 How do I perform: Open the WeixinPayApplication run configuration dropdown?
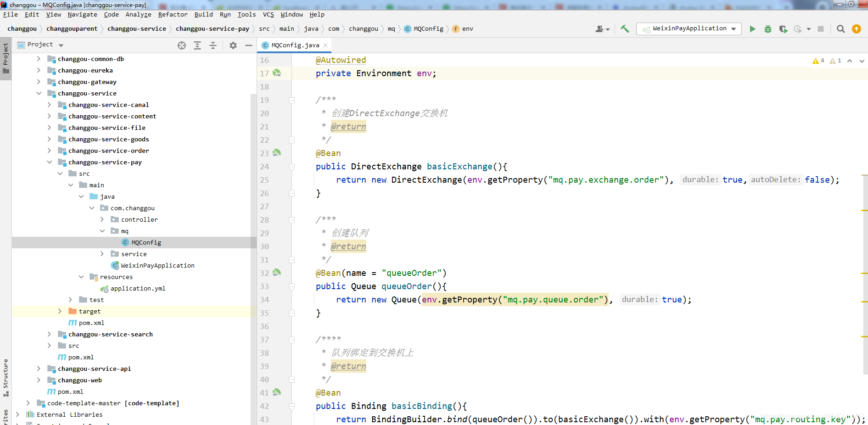tap(689, 29)
